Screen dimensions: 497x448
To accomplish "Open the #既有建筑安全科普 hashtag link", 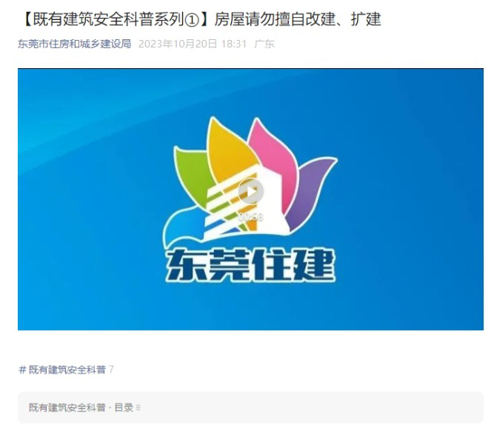I will point(62,370).
